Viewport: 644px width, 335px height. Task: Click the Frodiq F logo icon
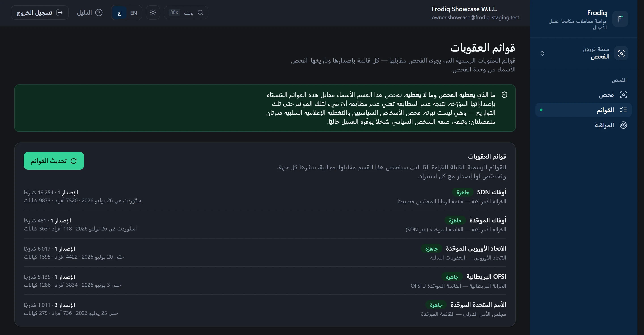point(620,19)
